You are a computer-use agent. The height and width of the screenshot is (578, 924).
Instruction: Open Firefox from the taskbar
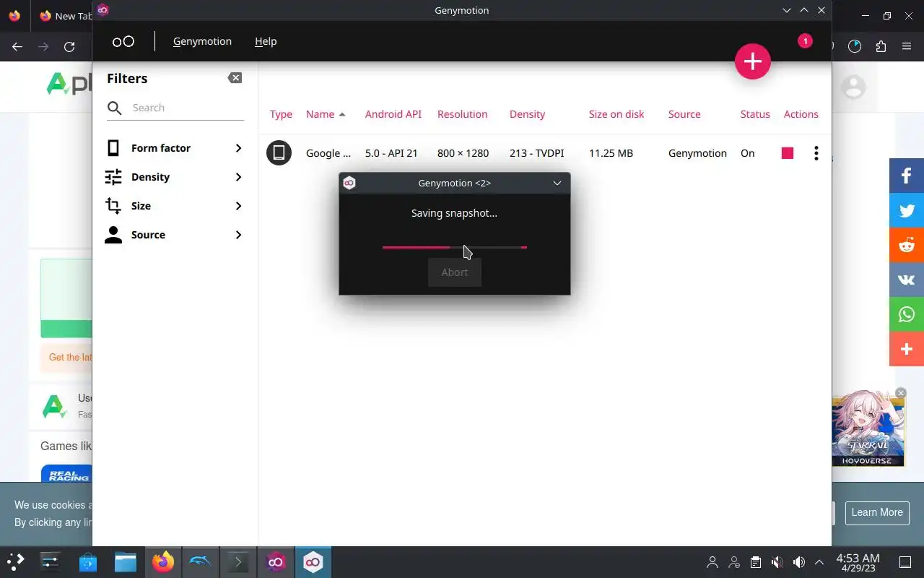(x=163, y=562)
